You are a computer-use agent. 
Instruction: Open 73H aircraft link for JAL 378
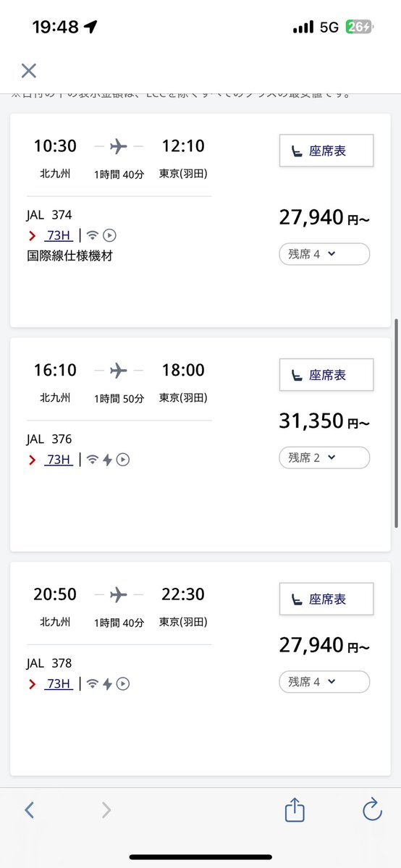58,684
